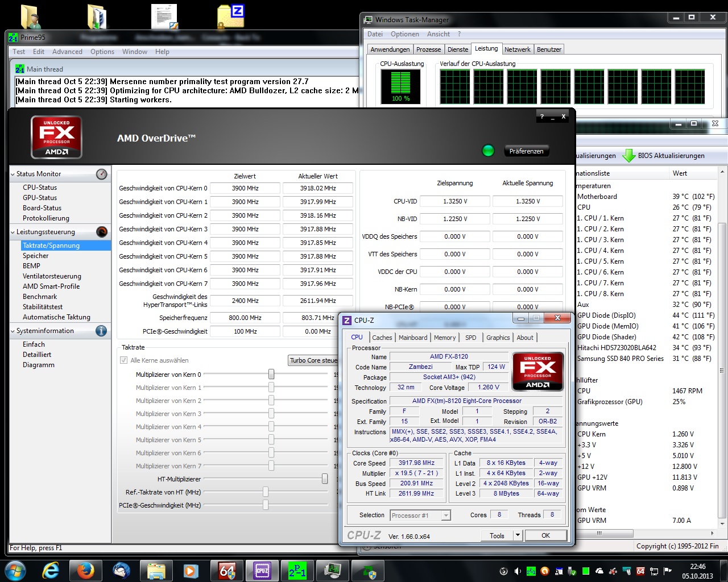The image size is (728, 582).
Task: Click the Leistungssteuerung dial icon
Action: [102, 231]
